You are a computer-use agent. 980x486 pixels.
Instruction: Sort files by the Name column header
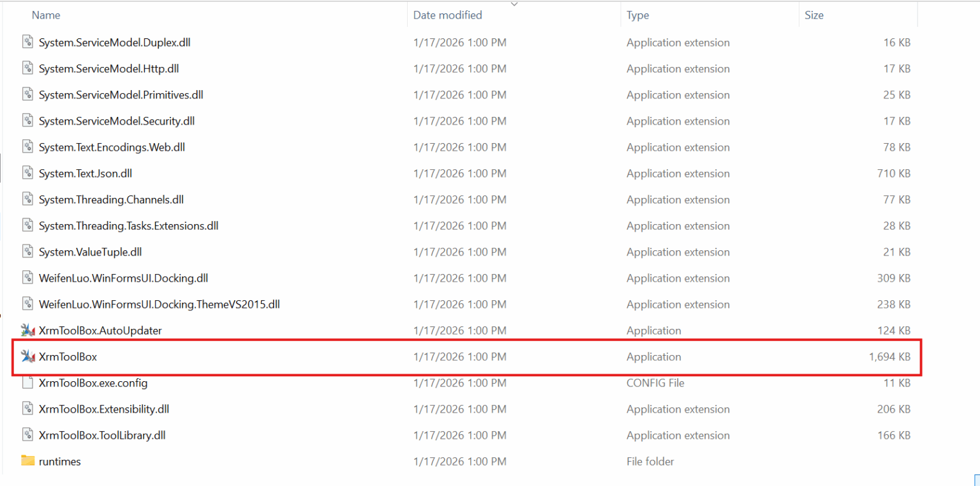[46, 15]
